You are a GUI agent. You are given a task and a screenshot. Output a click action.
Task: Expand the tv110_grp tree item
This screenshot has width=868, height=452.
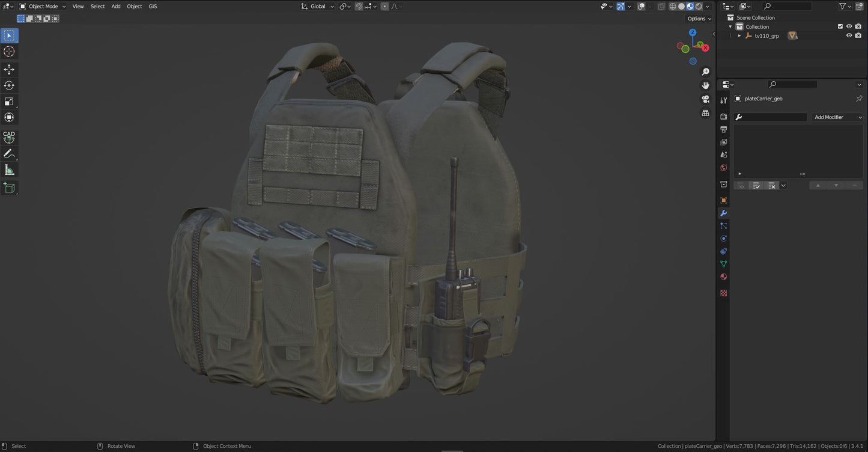[x=739, y=36]
